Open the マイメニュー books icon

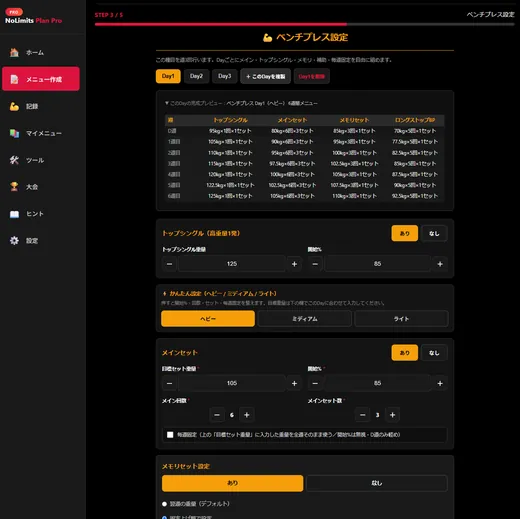(x=14, y=133)
